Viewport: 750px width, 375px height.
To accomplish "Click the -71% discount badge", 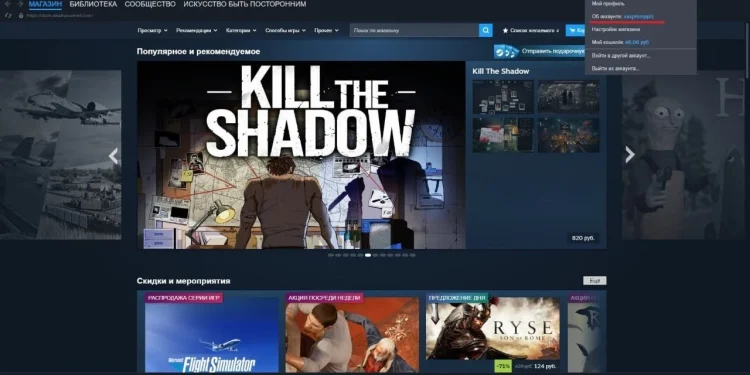I will pos(502,366).
